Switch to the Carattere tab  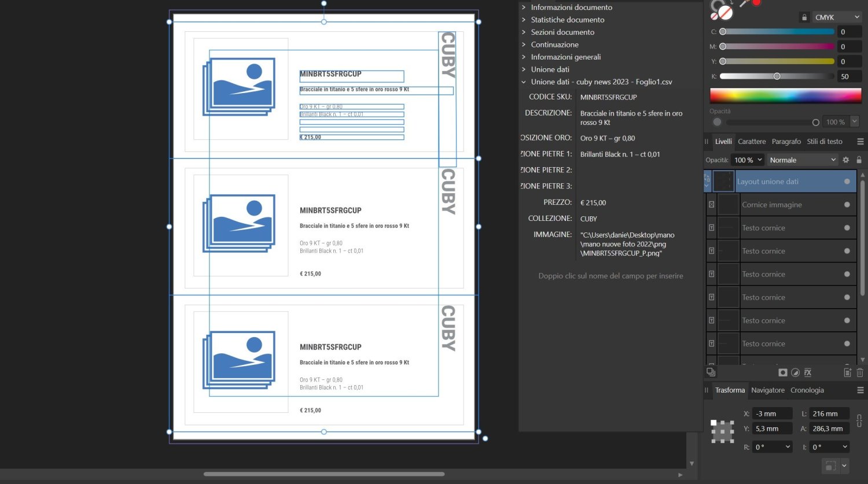751,142
